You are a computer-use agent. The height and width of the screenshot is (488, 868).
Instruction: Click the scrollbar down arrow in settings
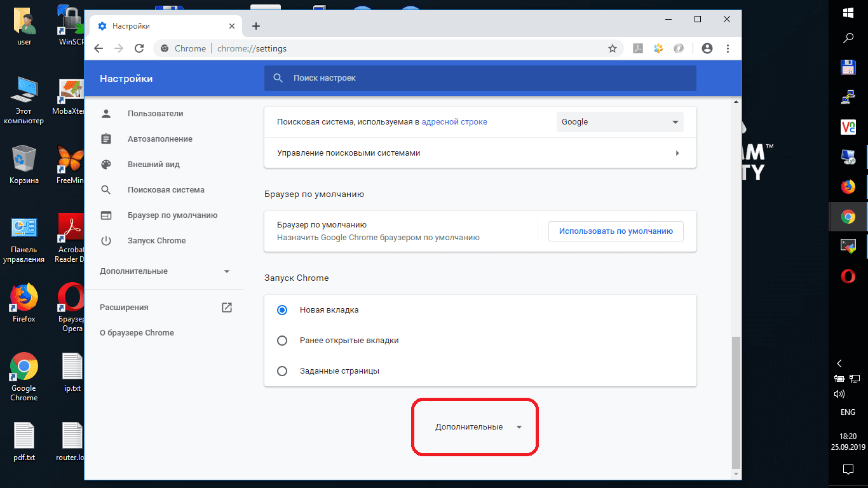pos(736,475)
